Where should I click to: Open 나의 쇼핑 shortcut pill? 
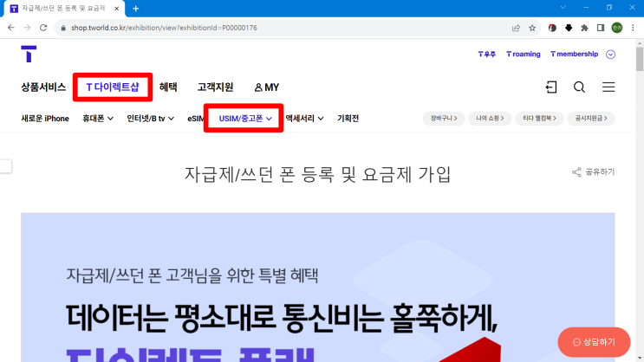[490, 118]
